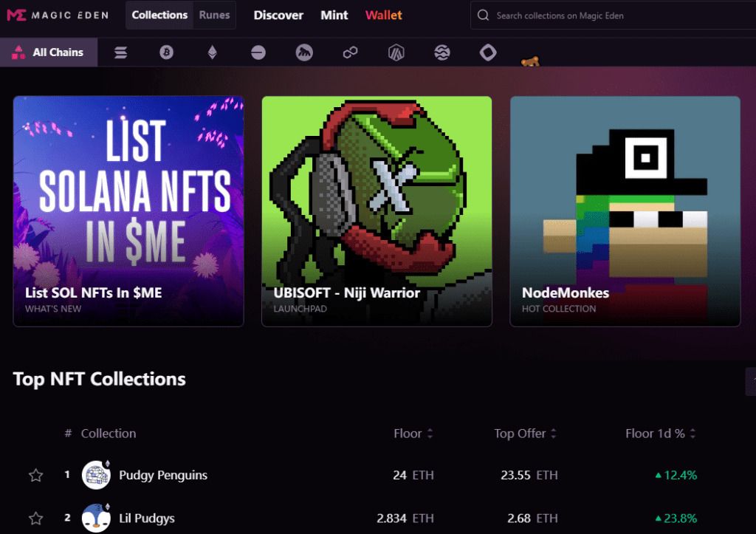Screen dimensions: 756x534
Task: Click the Top NFT Collections heading
Action: click(100, 379)
